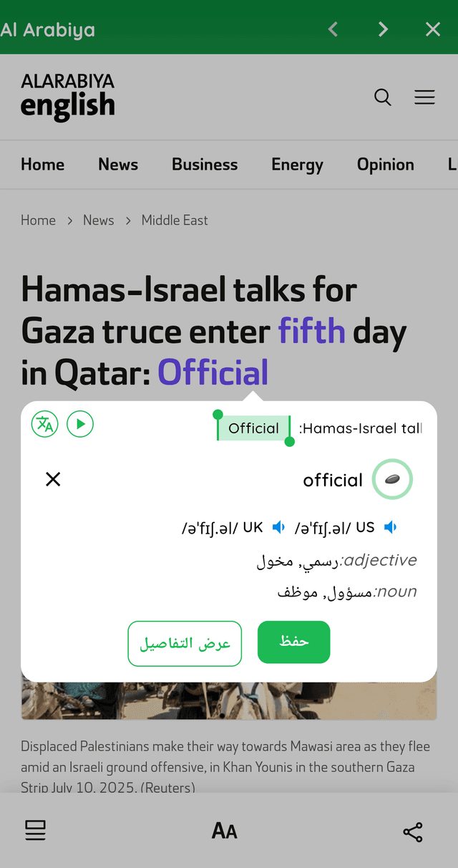The width and height of the screenshot is (458, 868).
Task: Open the hamburger menu on the site
Action: tap(424, 97)
